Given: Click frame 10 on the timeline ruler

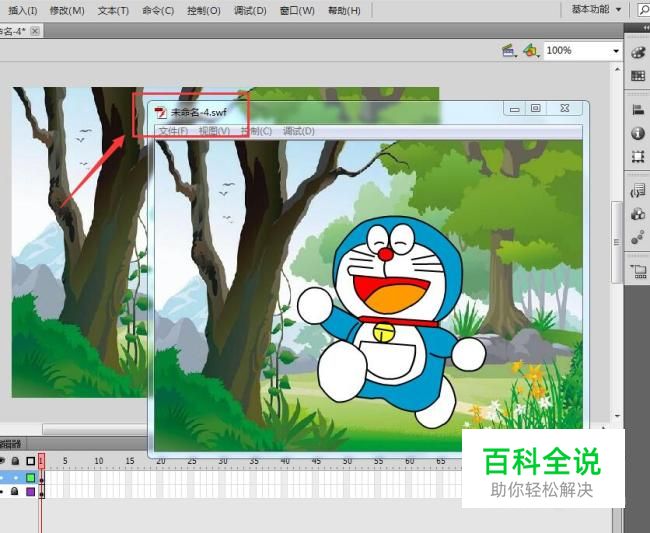Looking at the screenshot, I should 99,460.
